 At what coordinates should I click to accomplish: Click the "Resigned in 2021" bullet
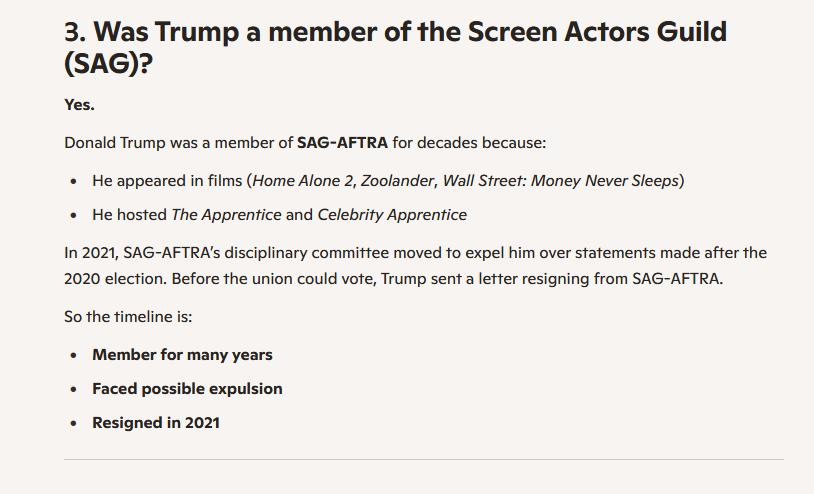pos(155,422)
